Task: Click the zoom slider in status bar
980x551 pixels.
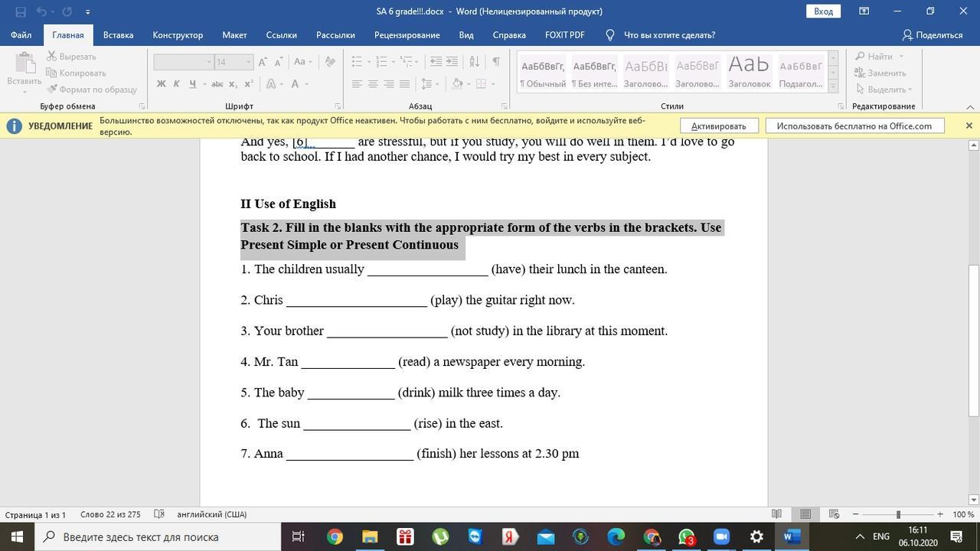Action: (x=897, y=514)
